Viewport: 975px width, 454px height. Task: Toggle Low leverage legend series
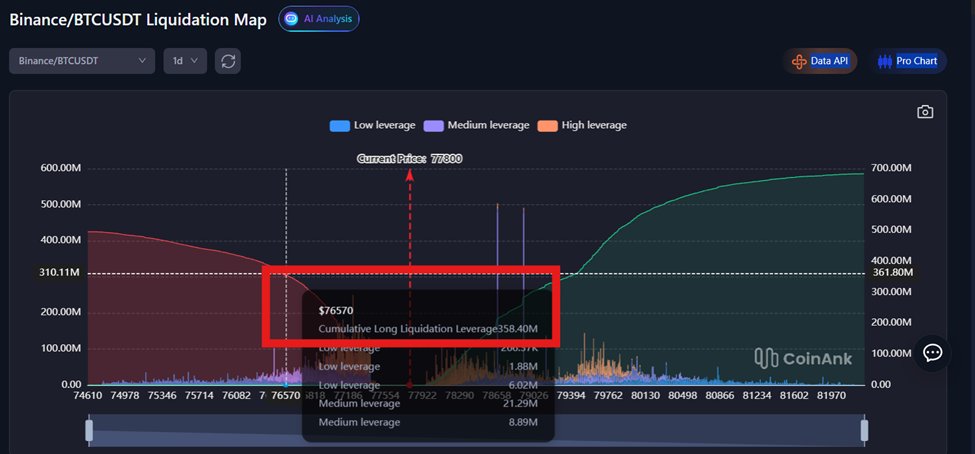(372, 125)
